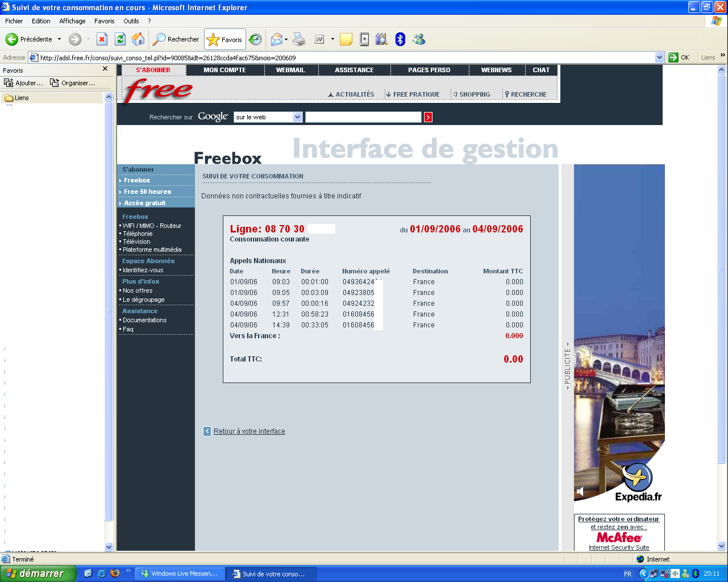Screen dimensions: 728x582
Task: Select the WEBMAIL tab
Action: (x=290, y=70)
